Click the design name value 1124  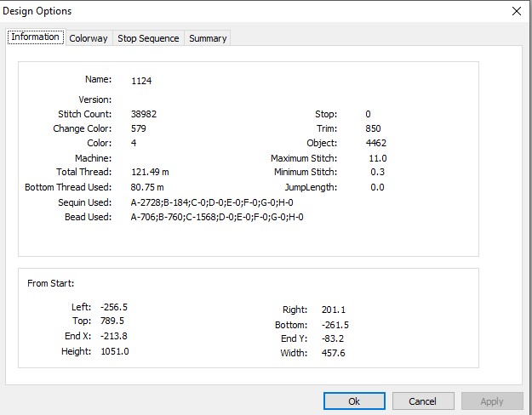[x=141, y=81]
